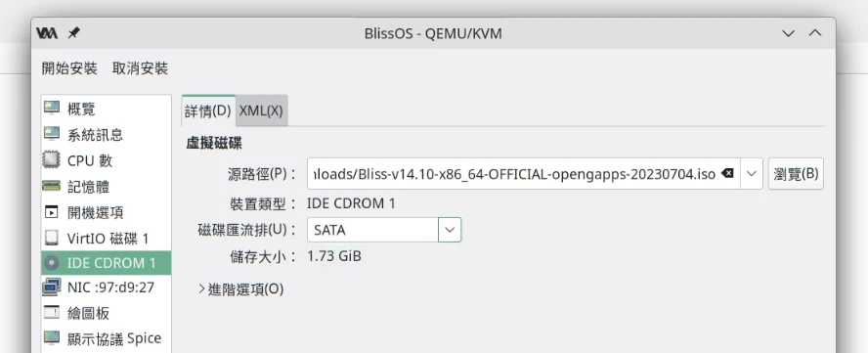Select the 概覽 overview monitor icon

[52, 108]
